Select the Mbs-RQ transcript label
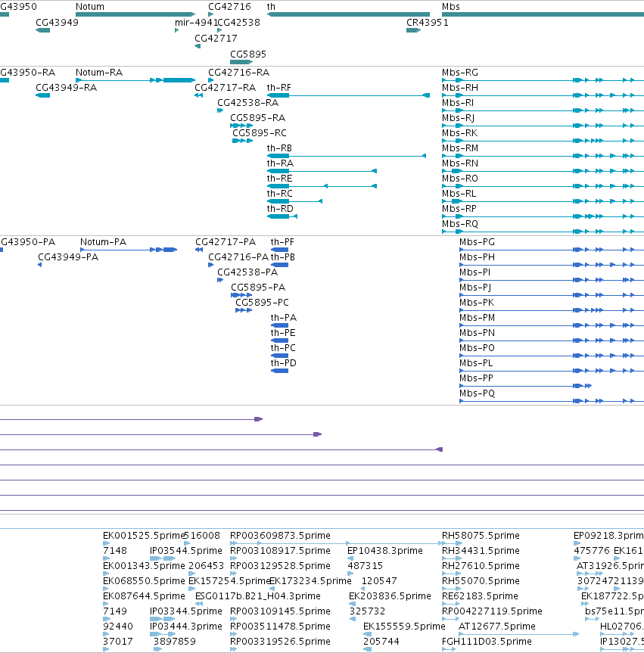Screen dimensions: 644x653 coord(460,224)
